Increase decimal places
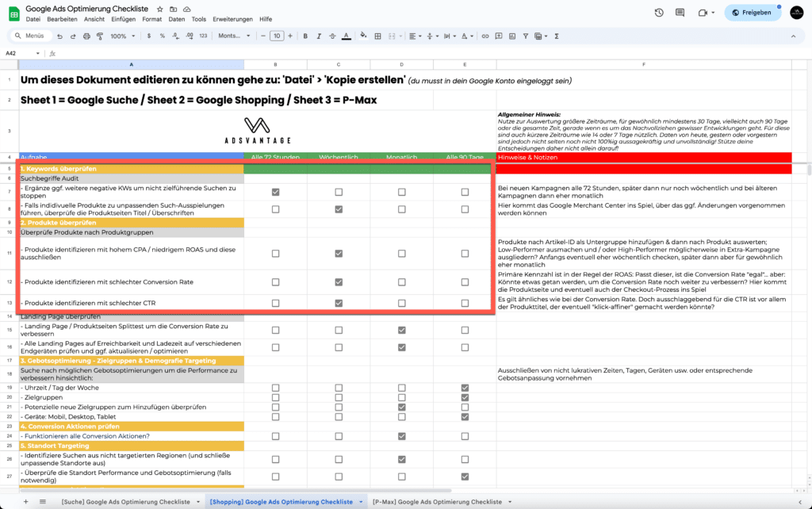Image resolution: width=812 pixels, height=509 pixels. click(190, 36)
